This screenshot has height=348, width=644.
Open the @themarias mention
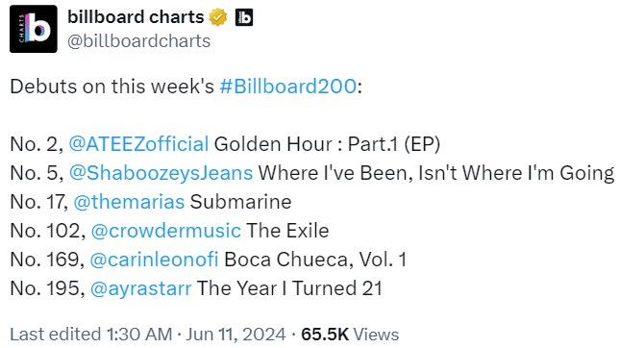[129, 202]
